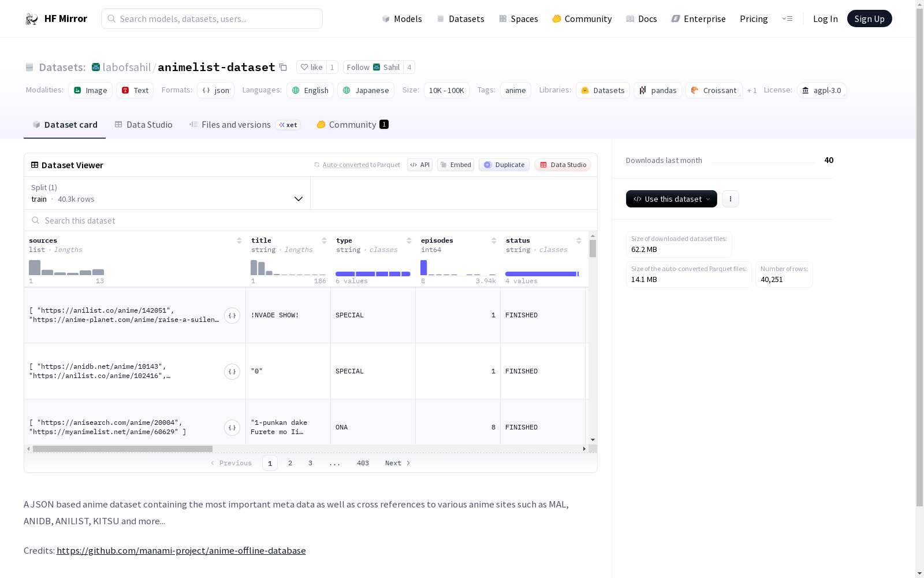
Task: Select the English language tag
Action: 310,90
